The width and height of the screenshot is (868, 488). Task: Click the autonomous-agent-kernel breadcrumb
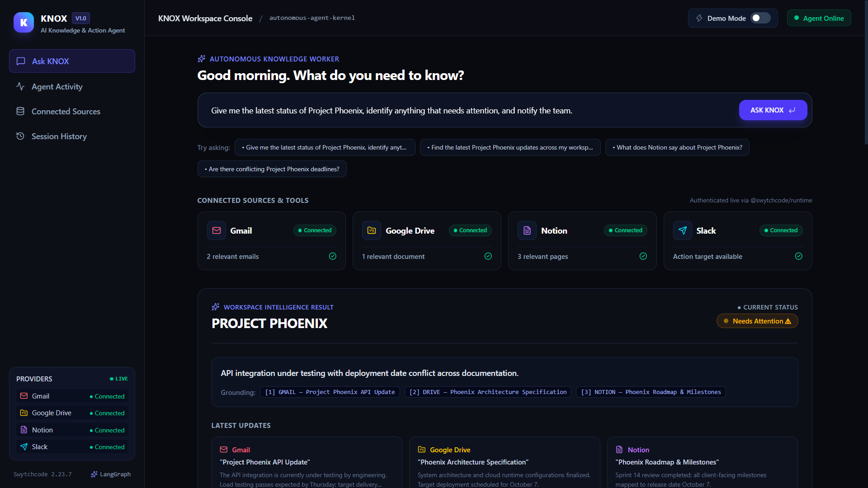point(312,18)
